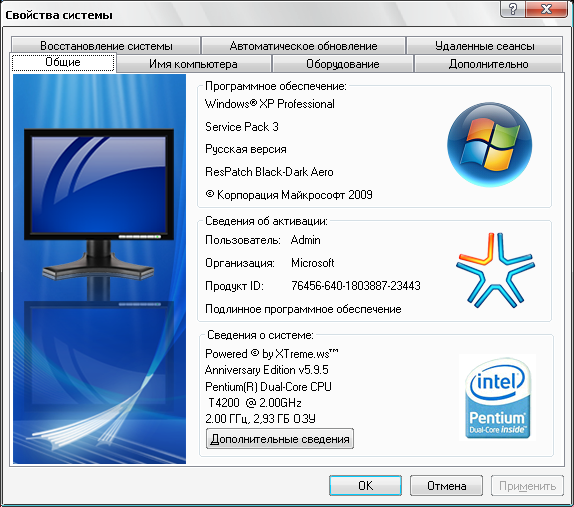Click the Windows® XP Professional text
Viewport: 574px width, 507px height.
click(269, 104)
